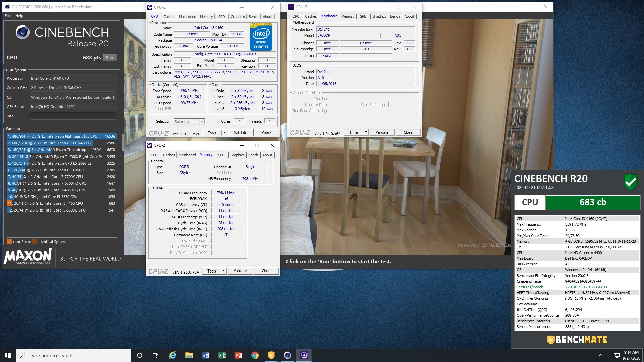Screen dimensions: 644x362
Task: Open Cortana circle icon in taskbar
Action: [140, 355]
